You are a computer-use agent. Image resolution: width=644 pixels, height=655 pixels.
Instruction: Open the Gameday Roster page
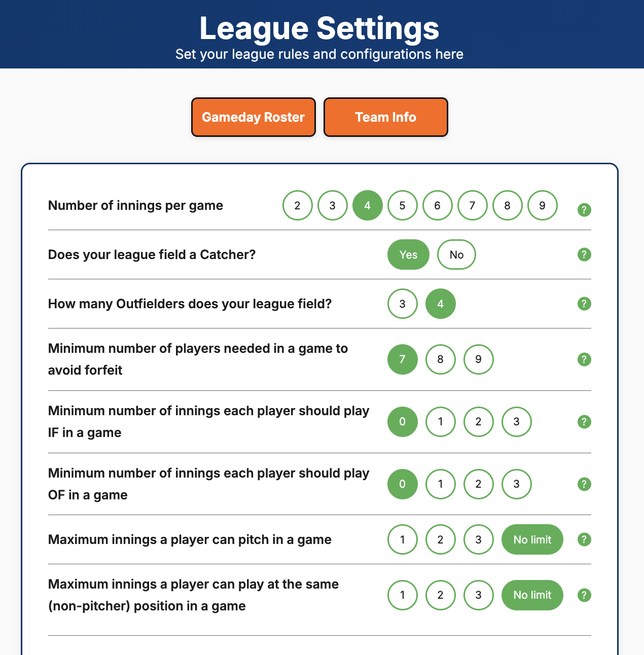tap(253, 117)
